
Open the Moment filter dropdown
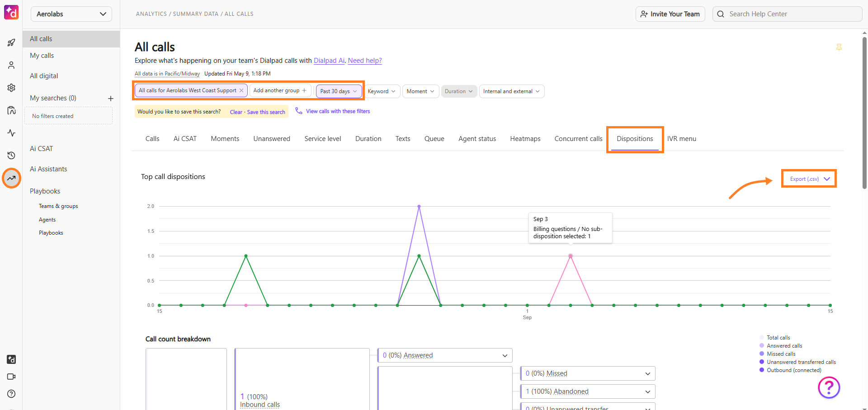pyautogui.click(x=420, y=91)
